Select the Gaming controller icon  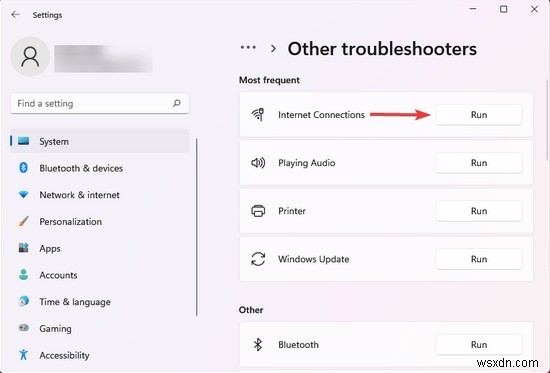(24, 328)
